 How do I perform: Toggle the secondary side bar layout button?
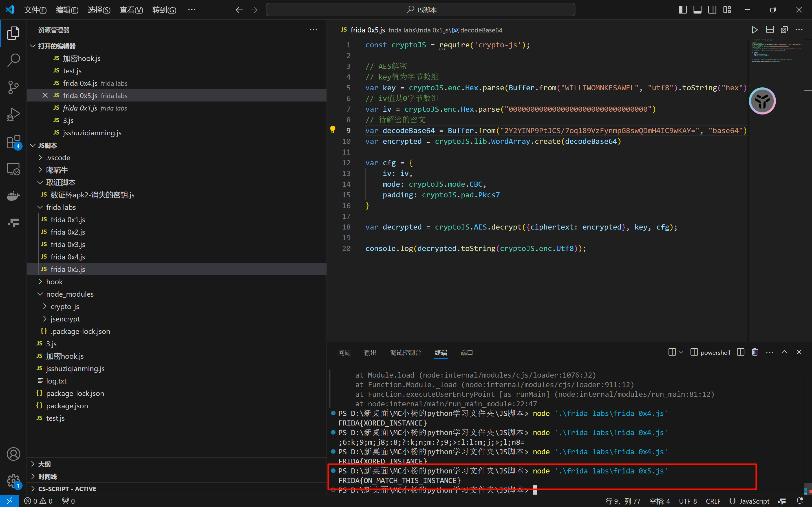[712, 10]
